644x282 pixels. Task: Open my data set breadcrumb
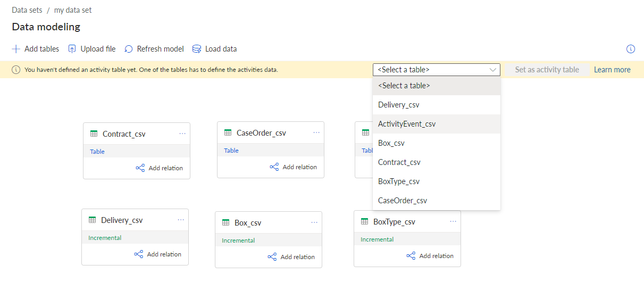pyautogui.click(x=73, y=10)
